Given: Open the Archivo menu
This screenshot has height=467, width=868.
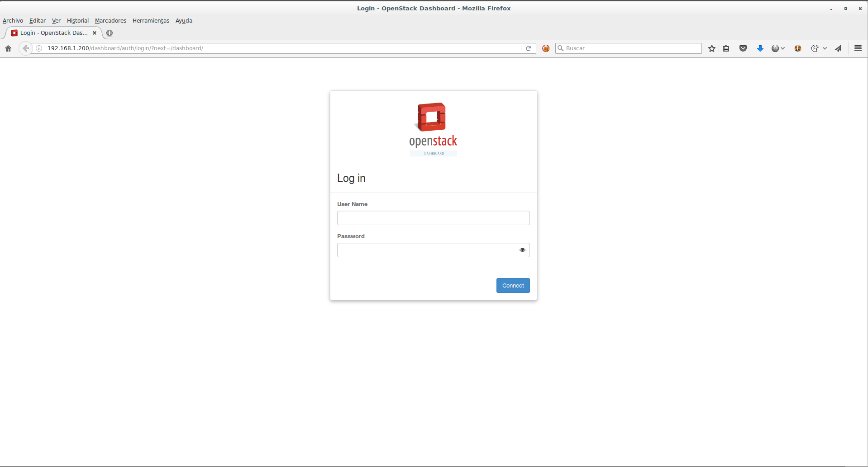Looking at the screenshot, I should pos(13,21).
